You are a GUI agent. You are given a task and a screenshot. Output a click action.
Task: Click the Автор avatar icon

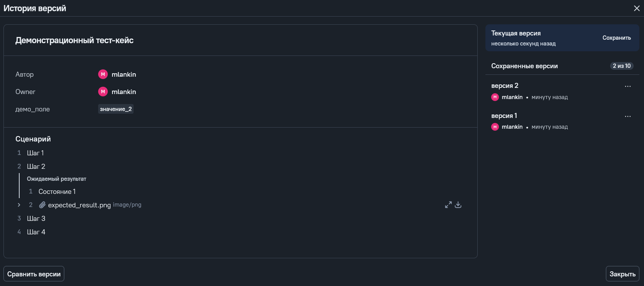coord(103,74)
